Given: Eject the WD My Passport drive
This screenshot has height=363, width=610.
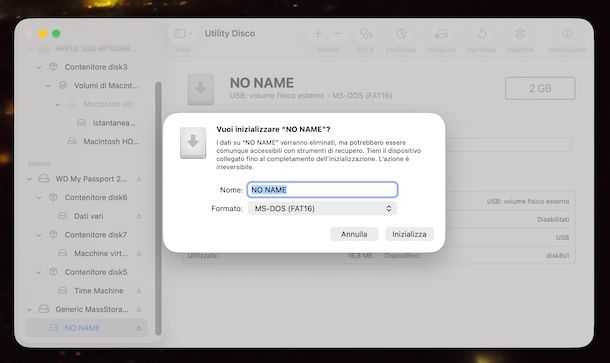Looking at the screenshot, I should [x=139, y=179].
